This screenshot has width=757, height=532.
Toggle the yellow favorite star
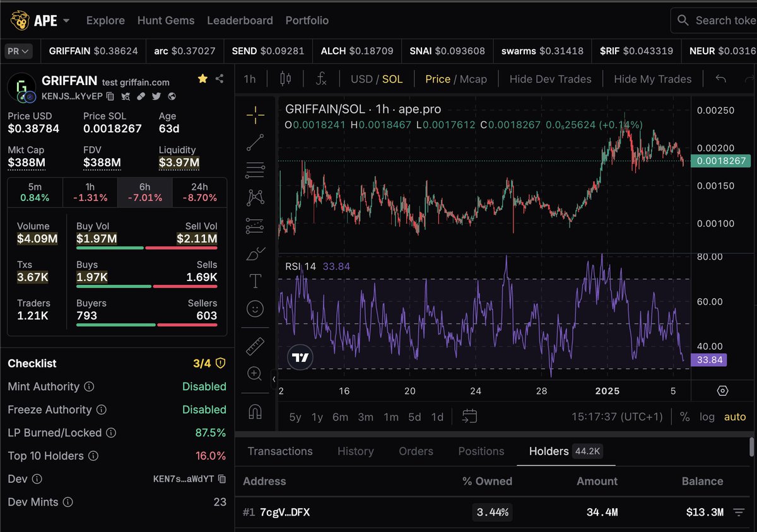(x=202, y=79)
